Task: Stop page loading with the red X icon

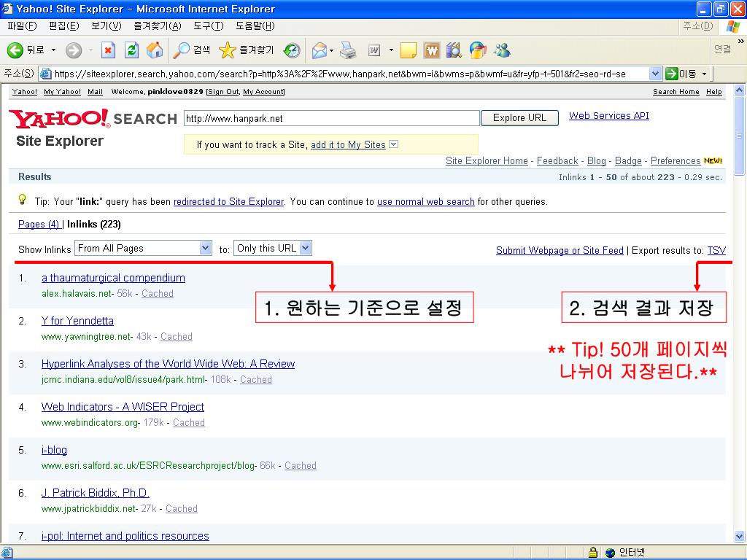Action: (108, 50)
